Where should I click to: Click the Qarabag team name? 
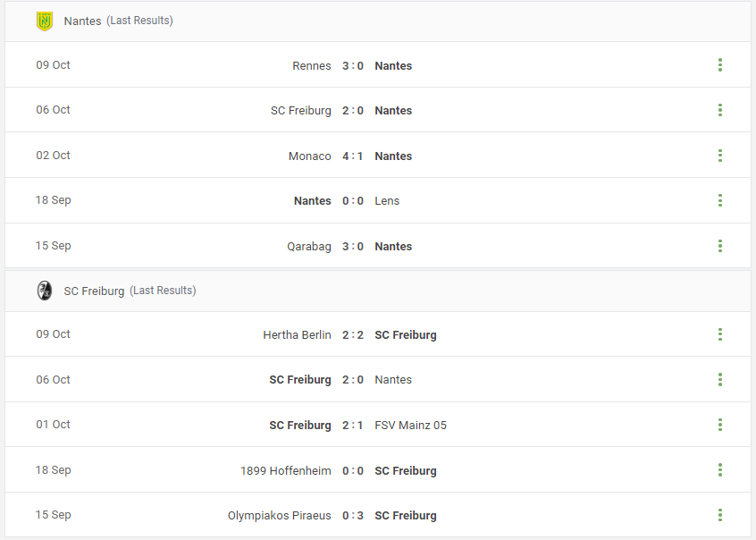pyautogui.click(x=309, y=246)
